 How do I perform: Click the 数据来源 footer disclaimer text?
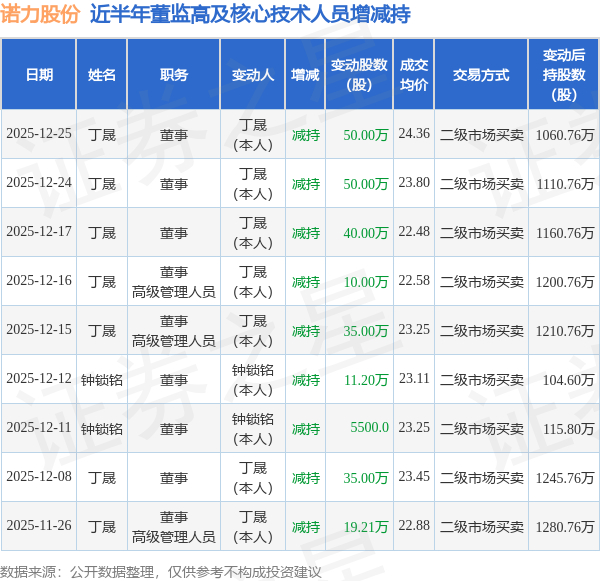pyautogui.click(x=161, y=572)
